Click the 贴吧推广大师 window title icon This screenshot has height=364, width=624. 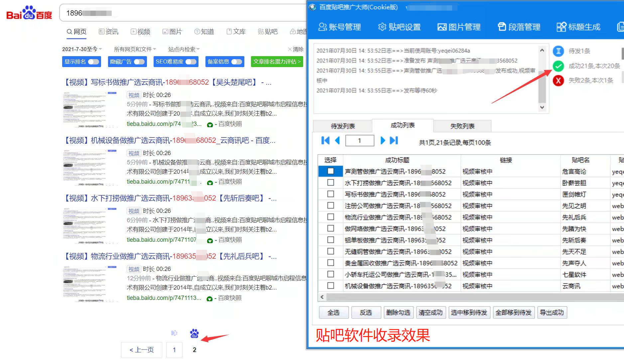point(312,7)
